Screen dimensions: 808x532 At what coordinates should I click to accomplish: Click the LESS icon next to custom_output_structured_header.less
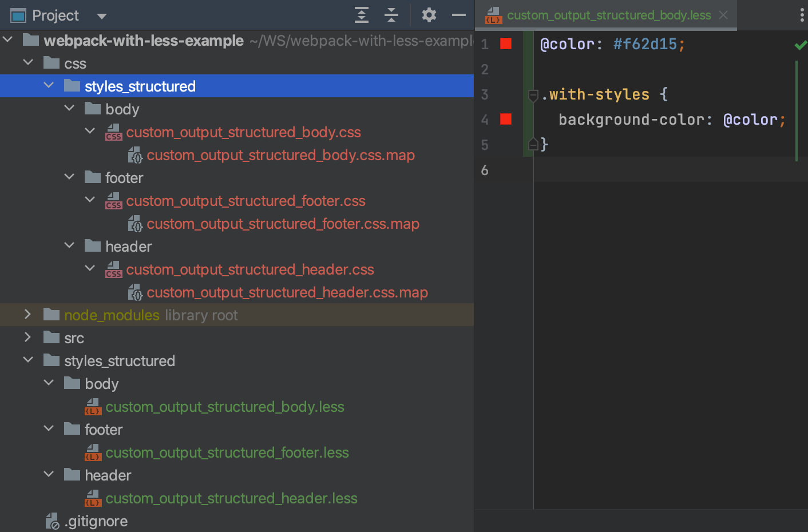pos(93,498)
